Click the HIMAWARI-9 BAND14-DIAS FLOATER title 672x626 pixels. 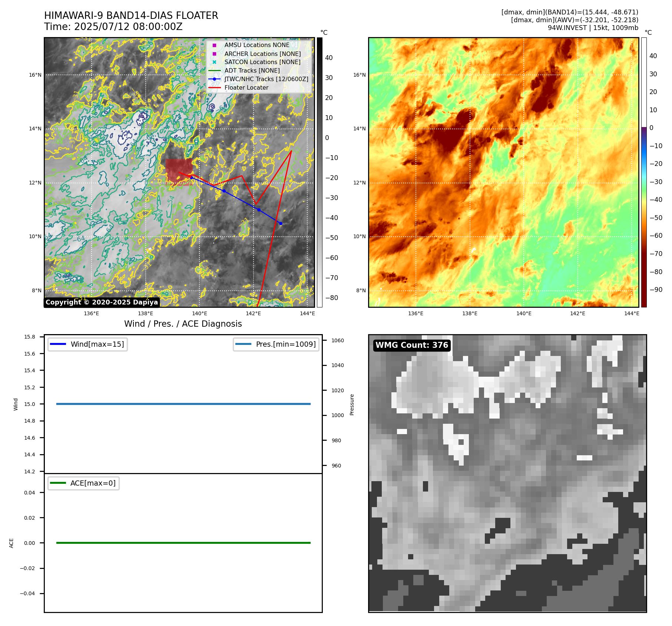point(131,16)
